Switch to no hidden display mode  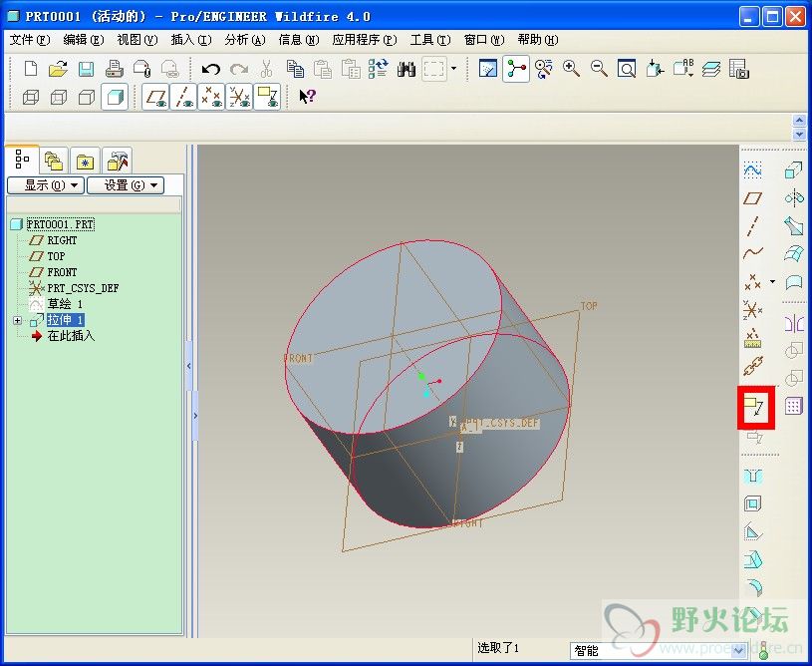[86, 97]
